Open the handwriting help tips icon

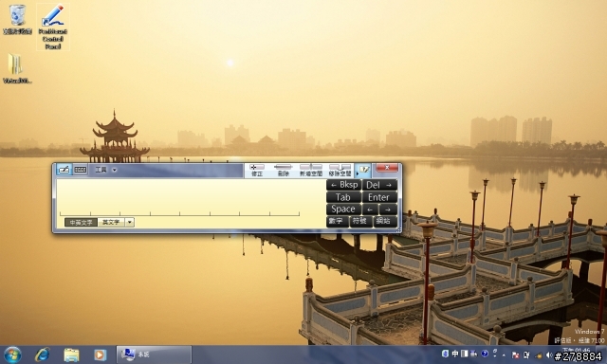pyautogui.click(x=364, y=170)
